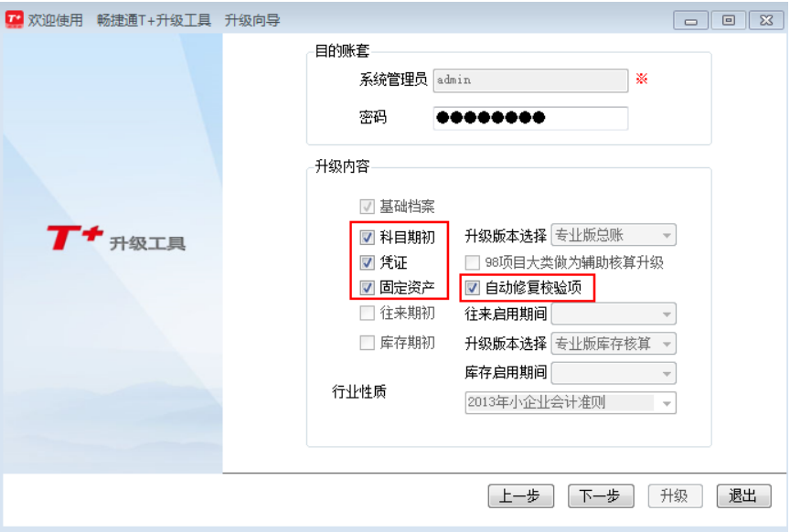The image size is (790, 532).
Task: Tick the 库存期初 checkbox
Action: (x=367, y=343)
